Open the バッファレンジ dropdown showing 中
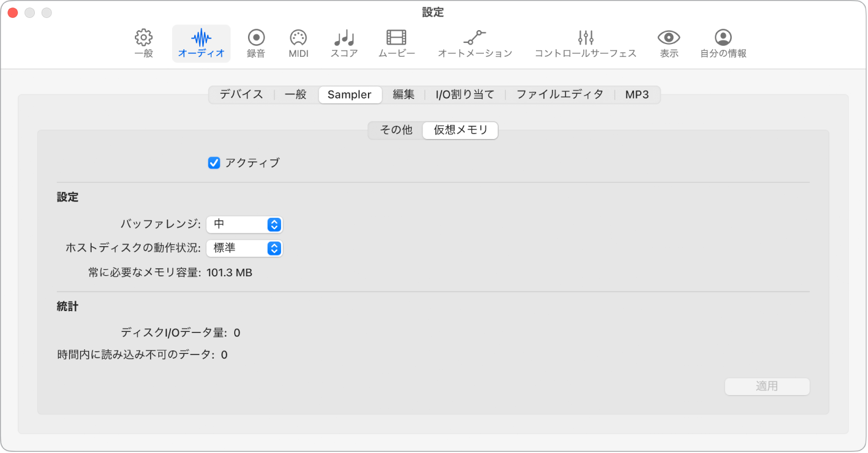Screen dimensions: 868x453 pos(245,225)
